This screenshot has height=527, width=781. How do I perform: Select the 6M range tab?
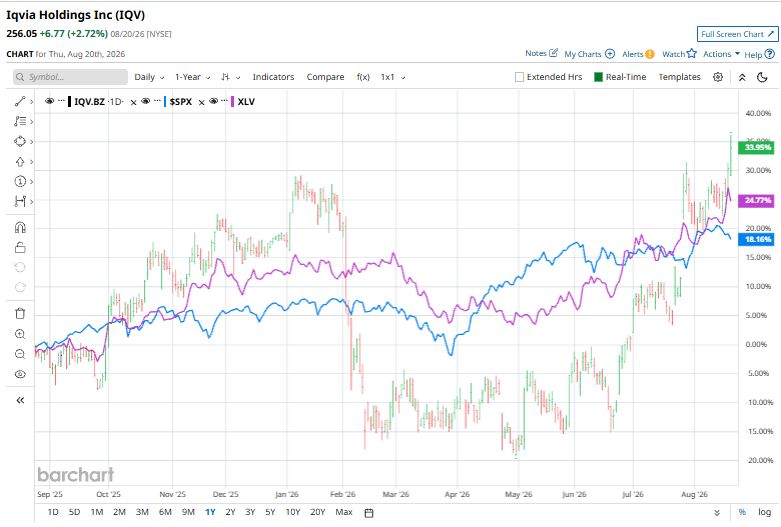(x=165, y=512)
